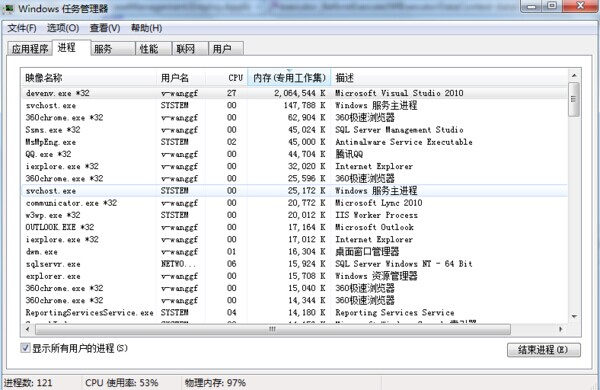Open the 帮助(H) menu

click(146, 28)
